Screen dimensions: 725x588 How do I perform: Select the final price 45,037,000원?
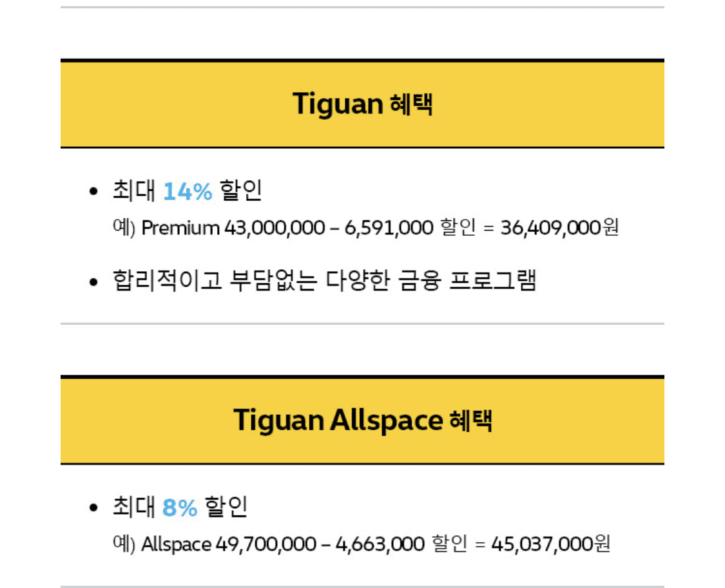550,544
